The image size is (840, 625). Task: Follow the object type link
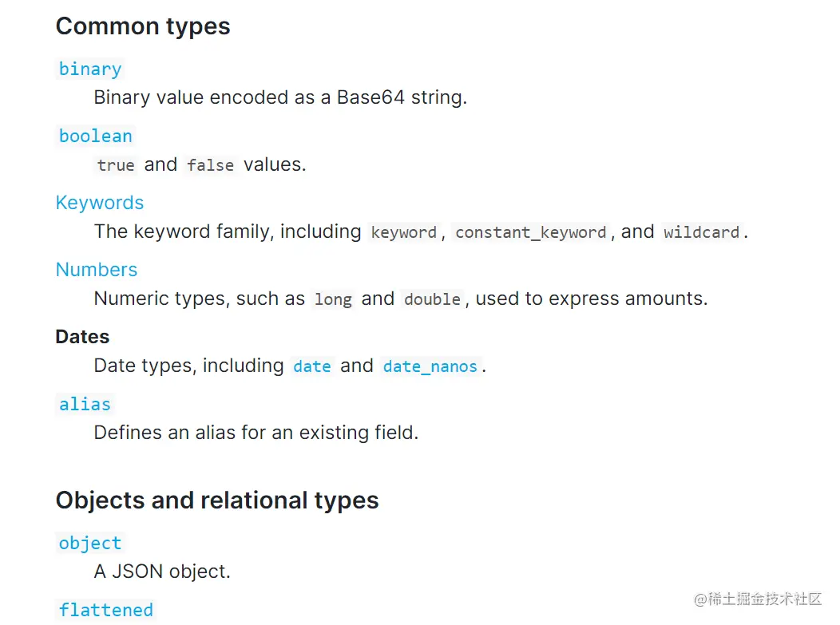(90, 543)
